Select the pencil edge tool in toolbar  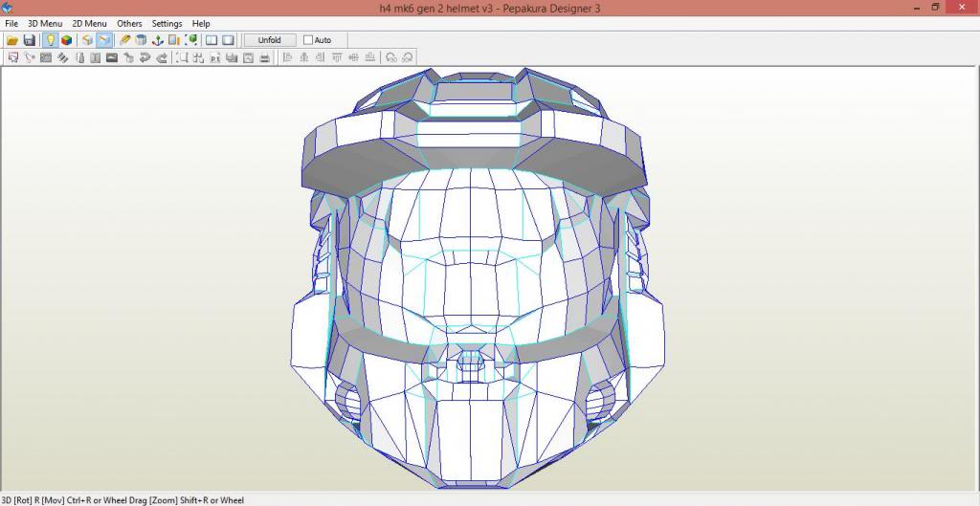(124, 40)
